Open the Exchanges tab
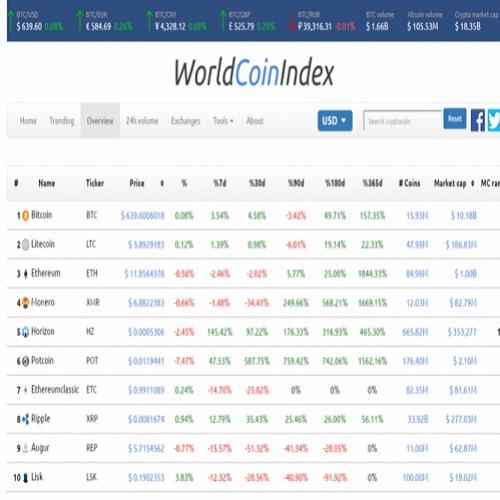Viewport: 500px width, 500px height. pyautogui.click(x=186, y=121)
